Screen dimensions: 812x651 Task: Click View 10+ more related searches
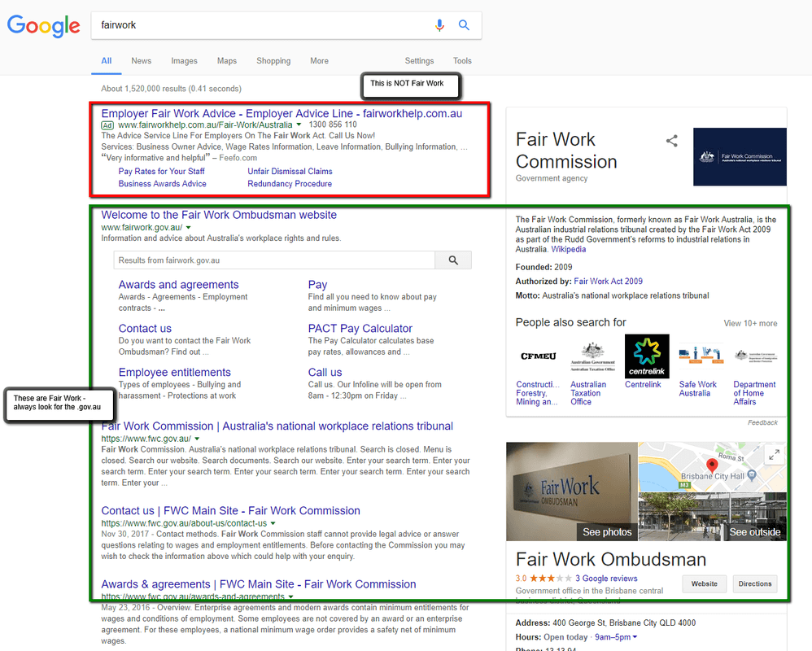click(x=750, y=323)
